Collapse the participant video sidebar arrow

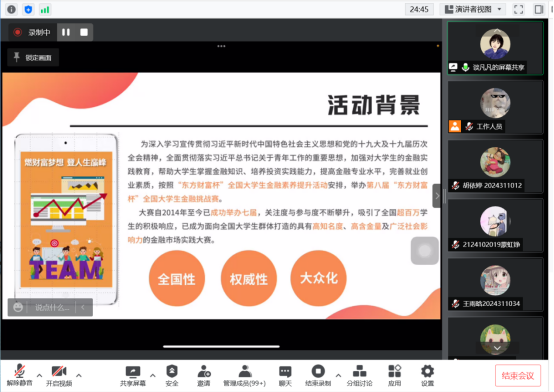(437, 196)
